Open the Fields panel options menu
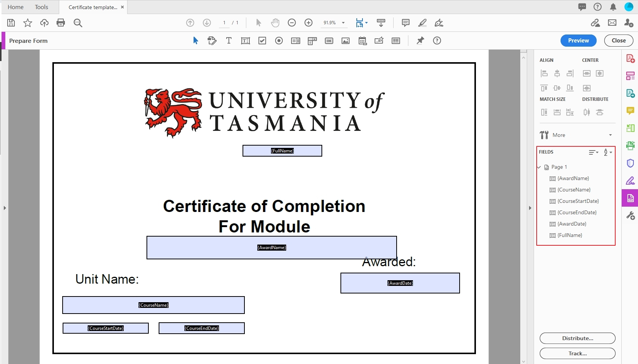638x364 pixels. pyautogui.click(x=594, y=152)
